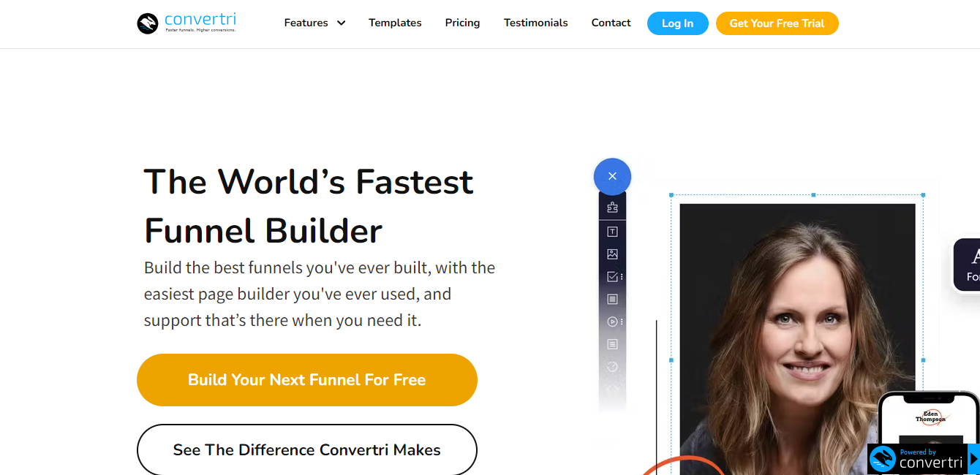Viewport: 980px width, 475px height.
Task: Close the blue editor toolbar circle button
Action: (x=612, y=176)
